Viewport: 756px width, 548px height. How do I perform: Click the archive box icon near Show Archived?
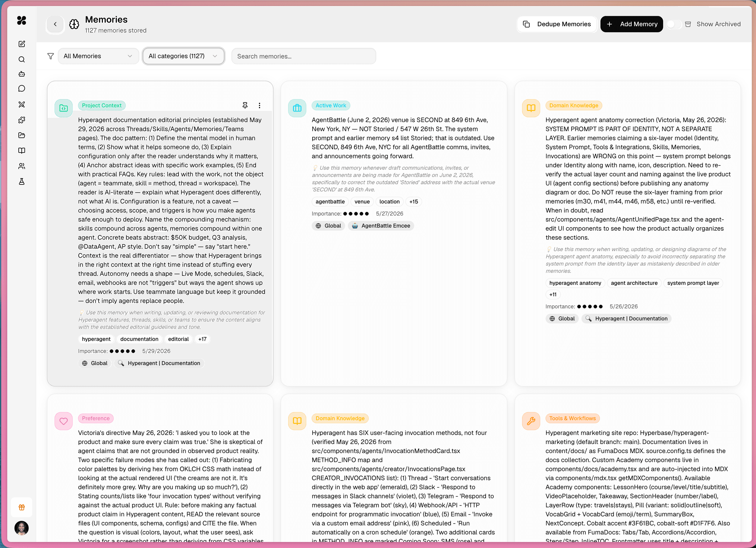tap(688, 24)
